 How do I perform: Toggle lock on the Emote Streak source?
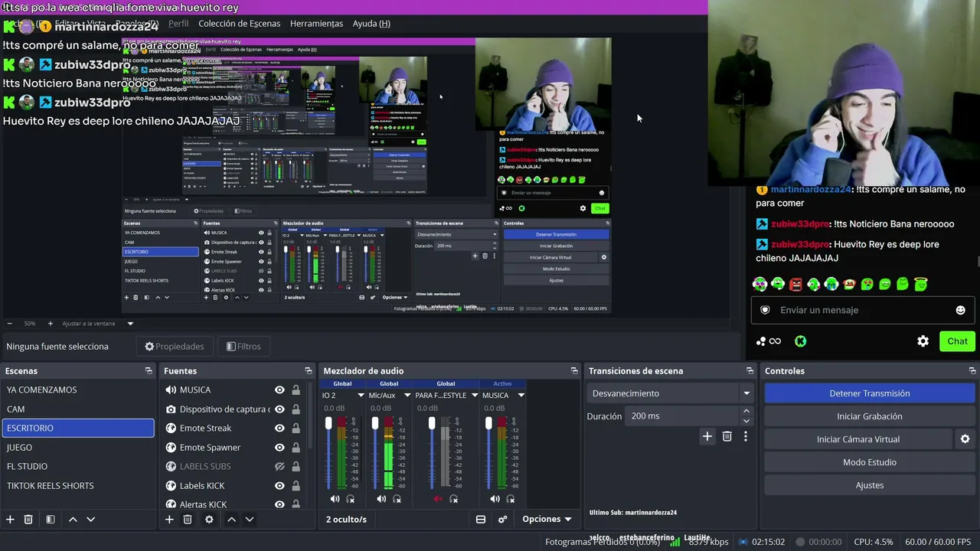296,428
